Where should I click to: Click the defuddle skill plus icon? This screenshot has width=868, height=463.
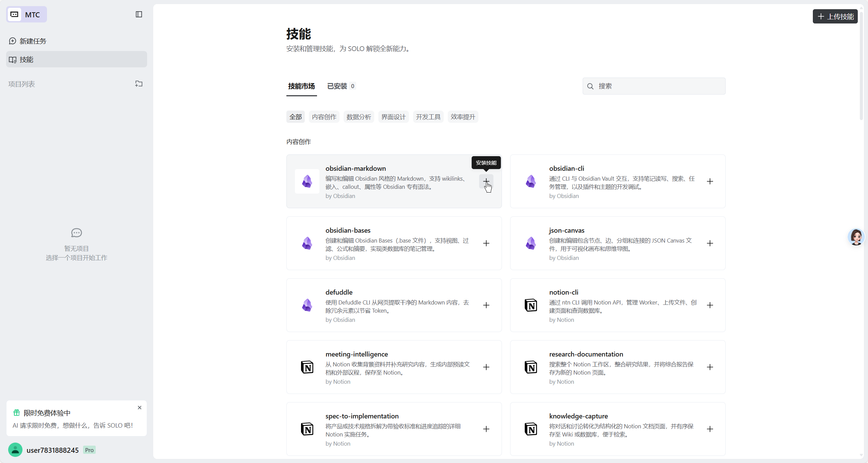(486, 305)
